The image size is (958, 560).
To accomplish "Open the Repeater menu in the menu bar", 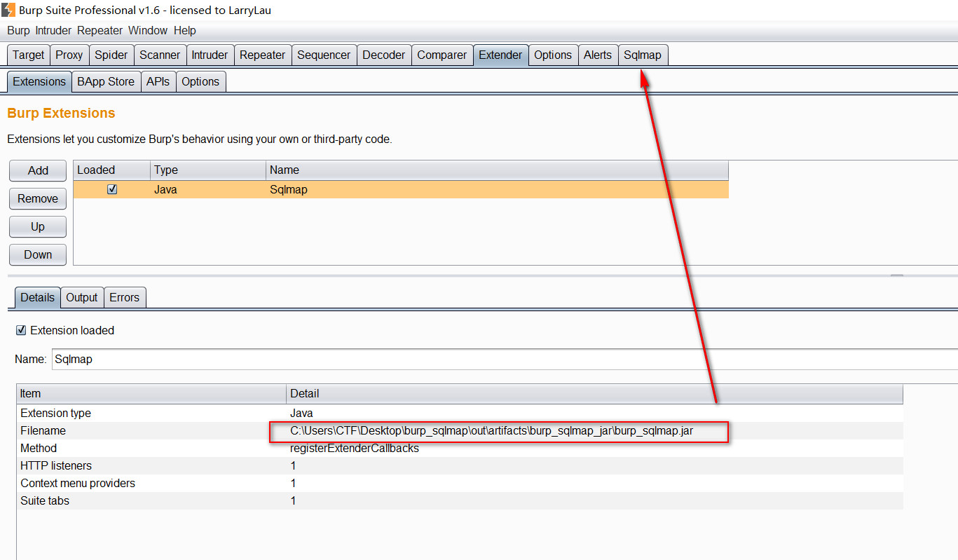I will point(100,30).
